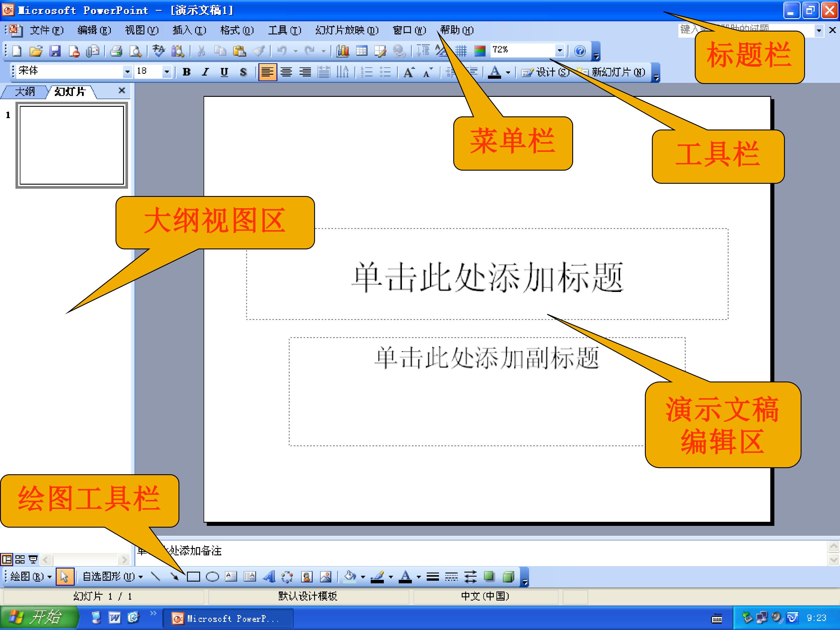Click the Insert Clip Art icon

pyautogui.click(x=307, y=577)
